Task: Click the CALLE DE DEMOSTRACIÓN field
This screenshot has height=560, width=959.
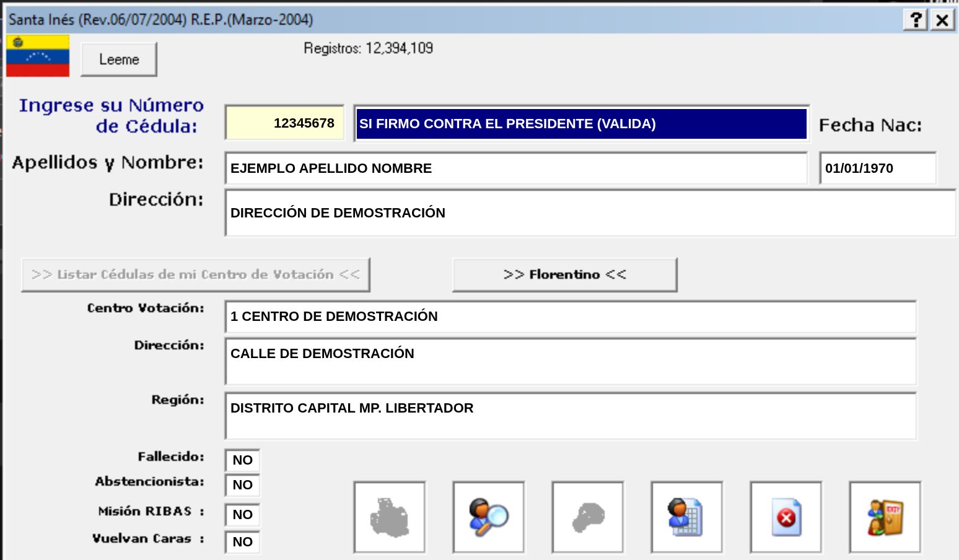Action: pos(571,361)
